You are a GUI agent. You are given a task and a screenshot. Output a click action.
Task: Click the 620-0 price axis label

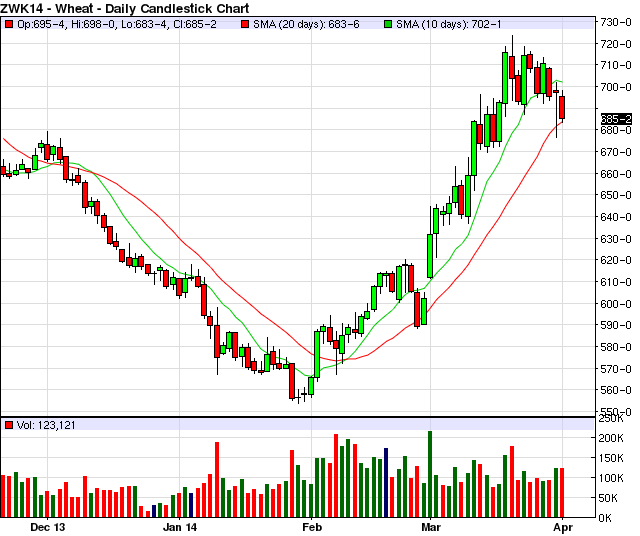coord(616,260)
